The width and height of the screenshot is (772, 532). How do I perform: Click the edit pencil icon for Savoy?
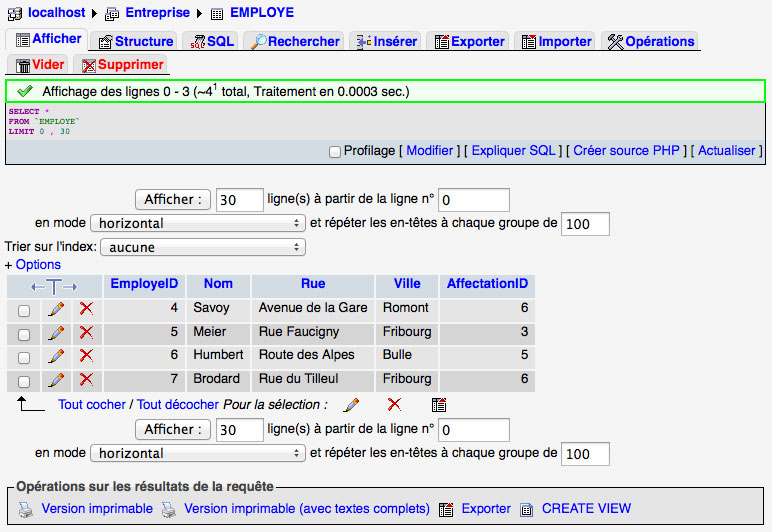tap(56, 309)
